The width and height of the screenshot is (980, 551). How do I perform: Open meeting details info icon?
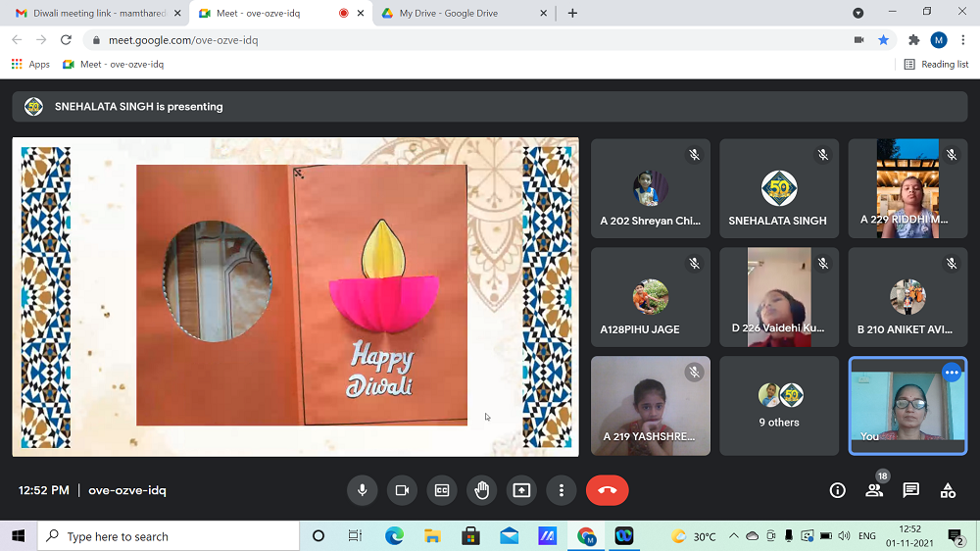pyautogui.click(x=837, y=490)
